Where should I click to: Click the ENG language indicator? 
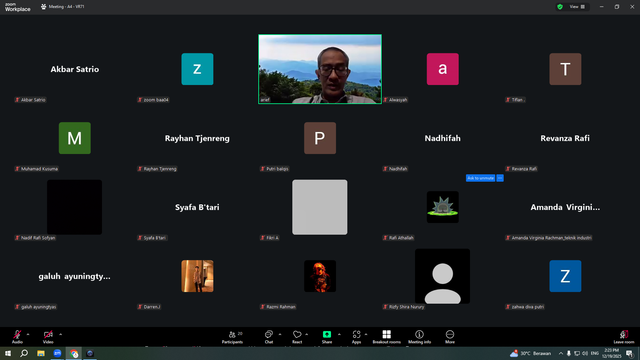(595, 353)
